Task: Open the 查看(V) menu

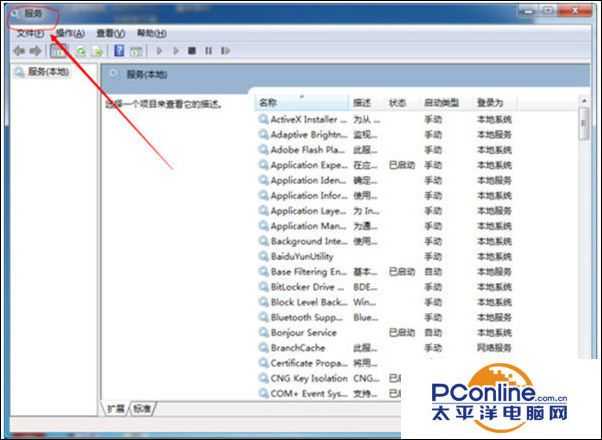Action: coord(111,34)
